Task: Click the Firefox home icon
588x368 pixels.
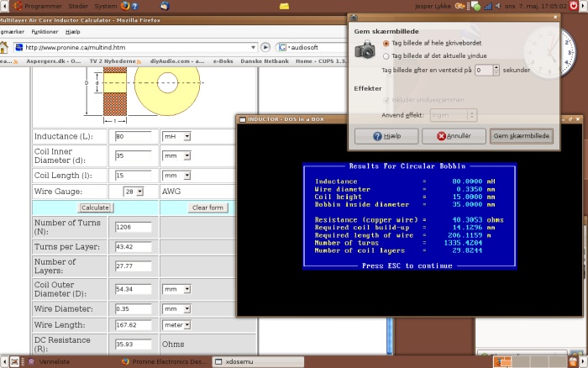Action: 3,48
